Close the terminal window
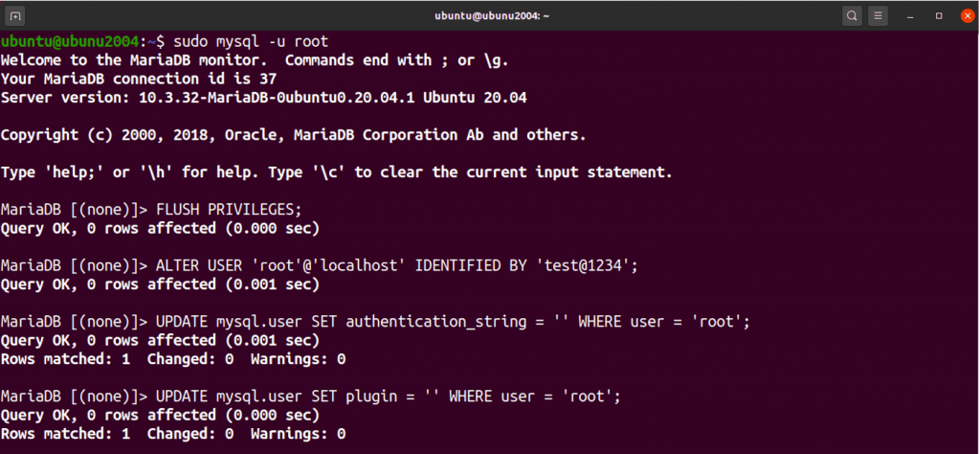This screenshot has height=454, width=980. tap(964, 15)
